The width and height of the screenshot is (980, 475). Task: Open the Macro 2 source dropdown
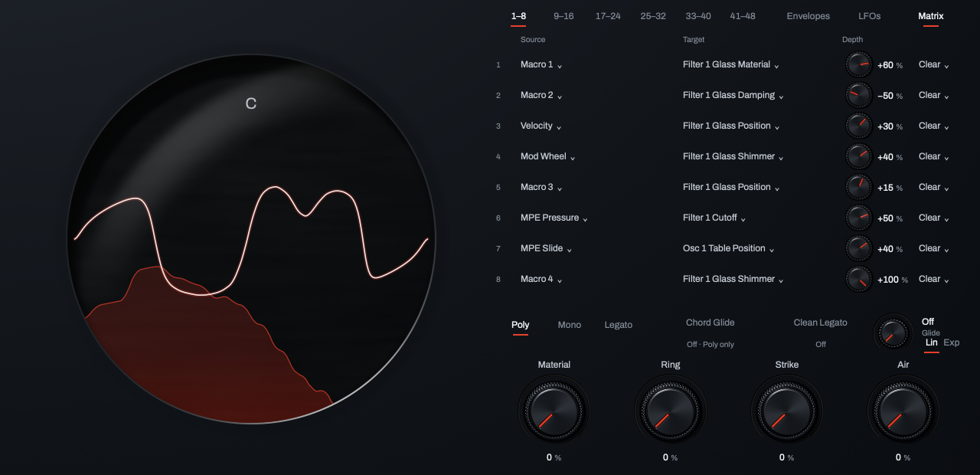click(541, 96)
